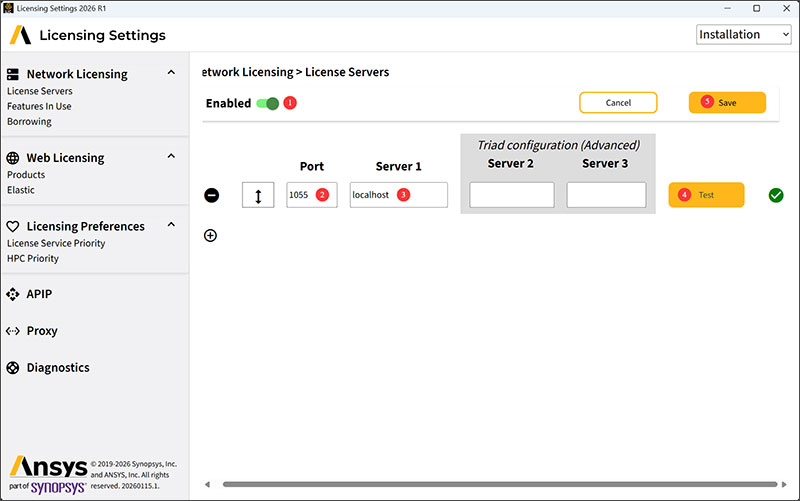Click the Network Licensing heading text

click(77, 74)
